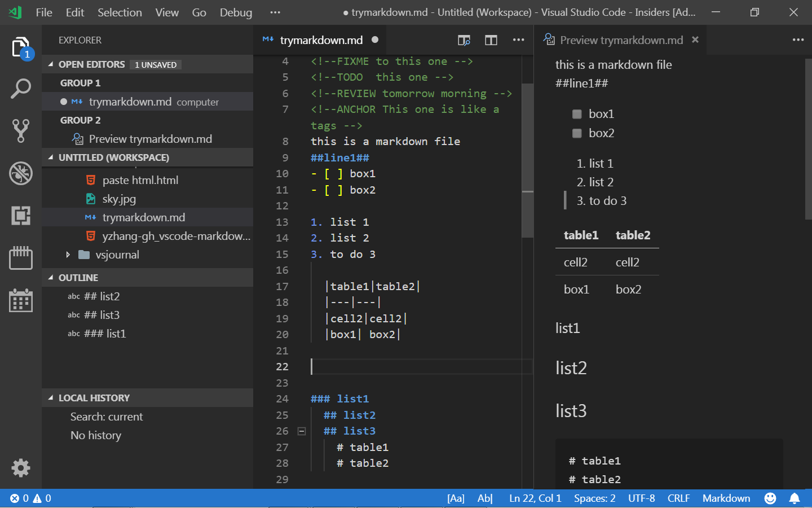Click Markdown language mode in status bar
The image size is (812, 508).
click(726, 498)
